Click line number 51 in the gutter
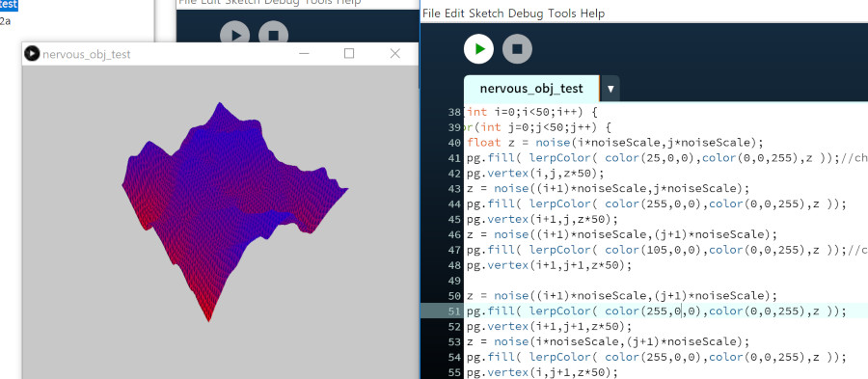The height and width of the screenshot is (379, 868). pyautogui.click(x=455, y=311)
